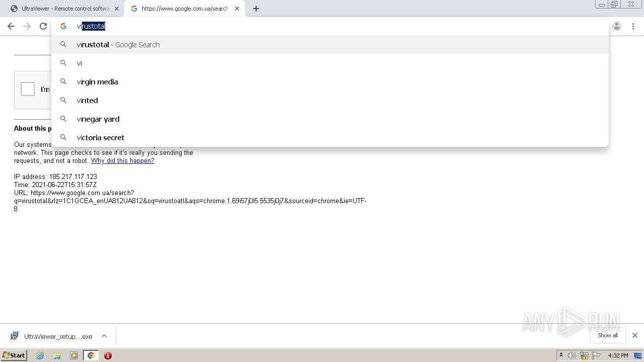Open a new browser tab

256,9
